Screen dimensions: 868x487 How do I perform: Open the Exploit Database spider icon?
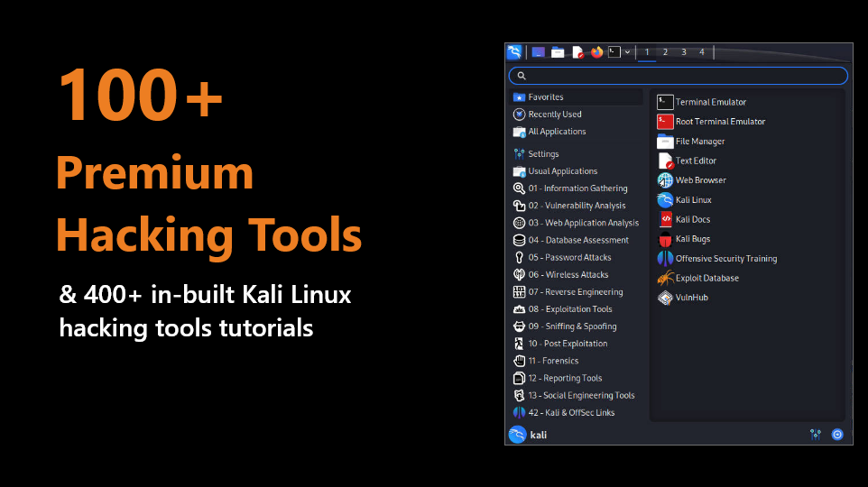point(665,278)
